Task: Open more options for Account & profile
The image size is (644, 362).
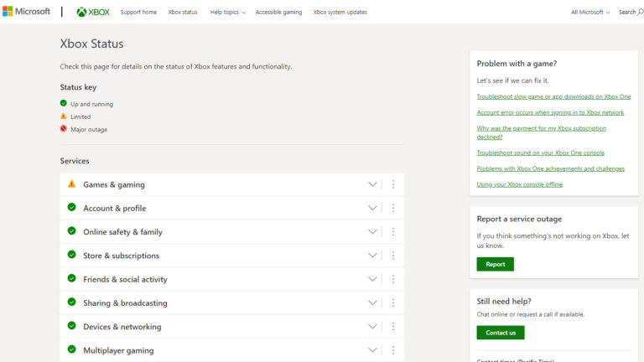Action: (393, 208)
